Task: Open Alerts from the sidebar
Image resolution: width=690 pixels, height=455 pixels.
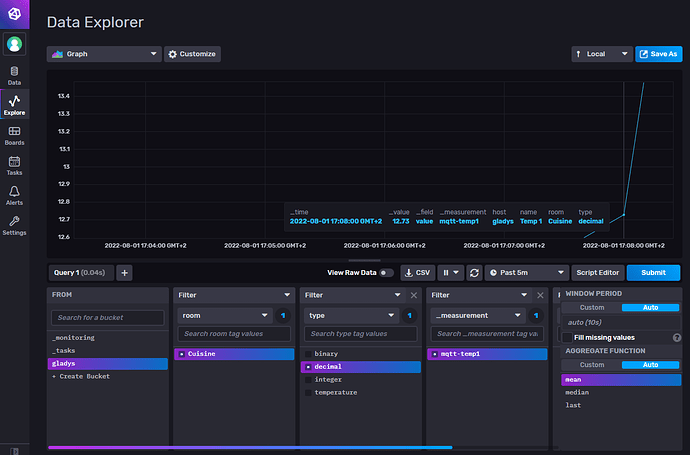Action: pos(14,196)
